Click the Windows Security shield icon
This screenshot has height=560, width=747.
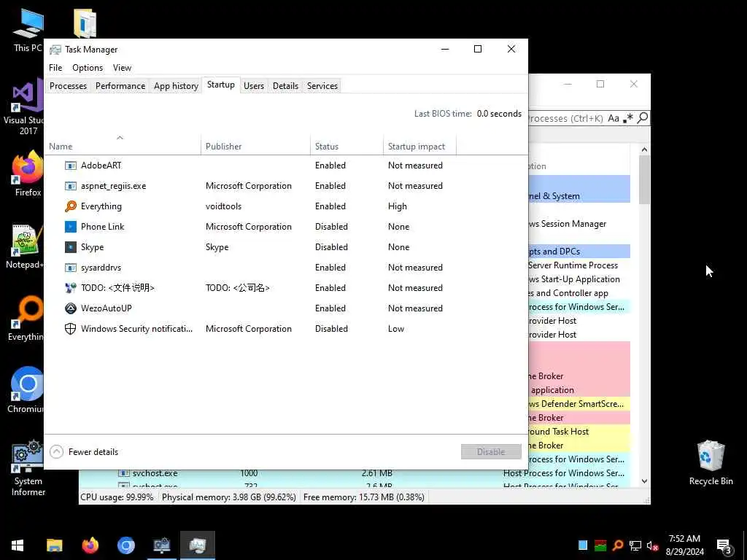[x=71, y=329]
